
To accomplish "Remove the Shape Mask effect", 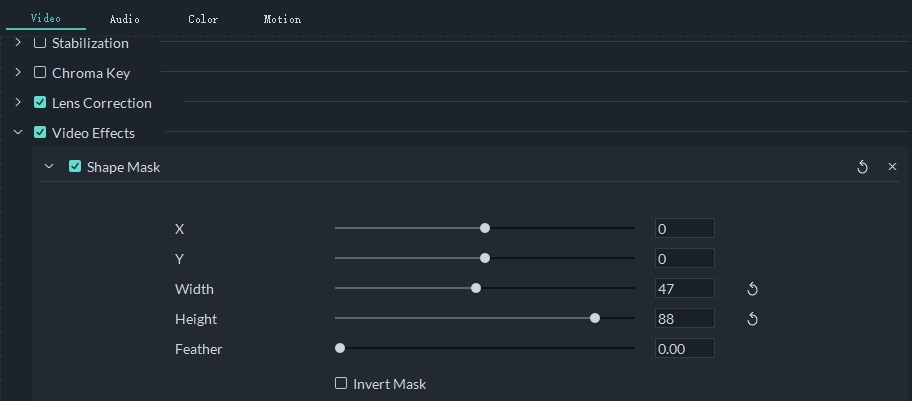I will coord(892,167).
